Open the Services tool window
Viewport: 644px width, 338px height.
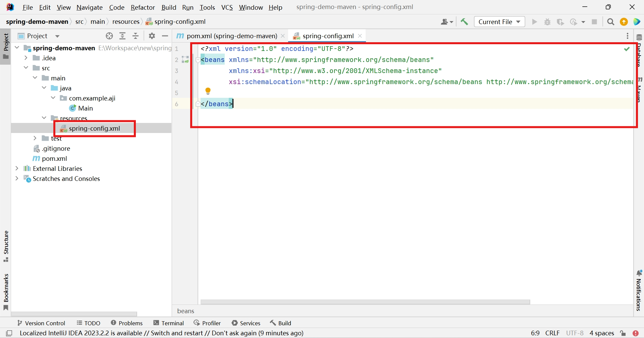coord(246,323)
